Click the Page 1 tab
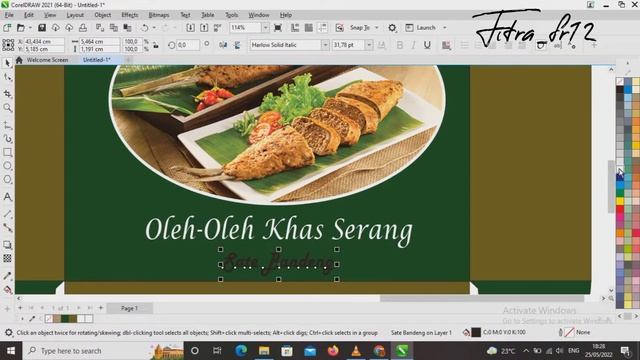The width and height of the screenshot is (640, 360). coord(129,308)
